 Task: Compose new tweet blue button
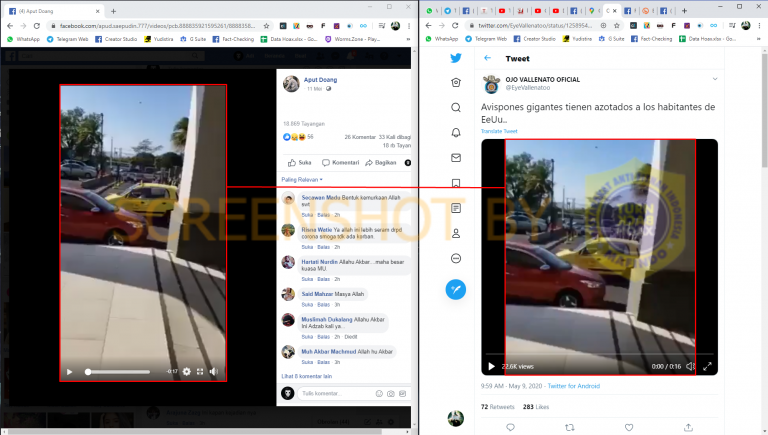456,290
